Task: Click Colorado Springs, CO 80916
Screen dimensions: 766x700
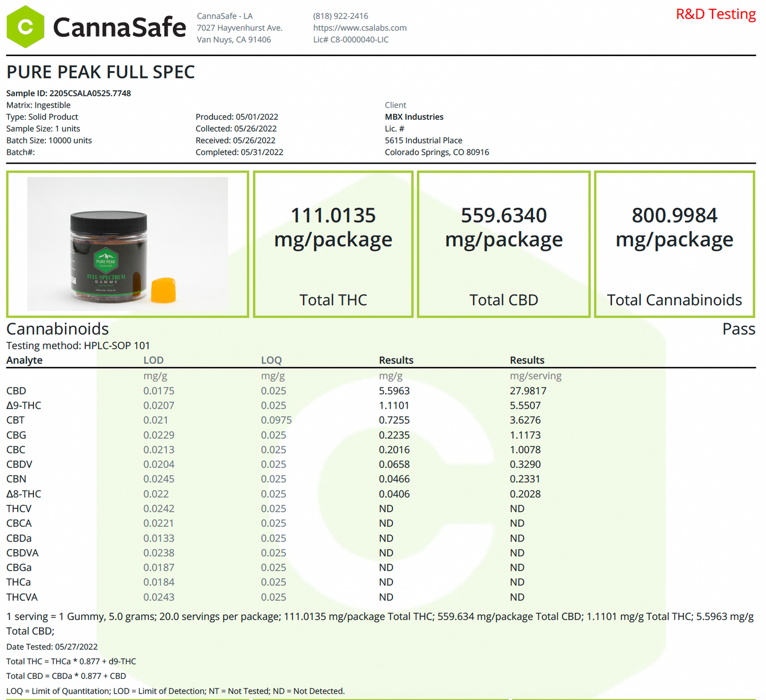Action: click(437, 152)
